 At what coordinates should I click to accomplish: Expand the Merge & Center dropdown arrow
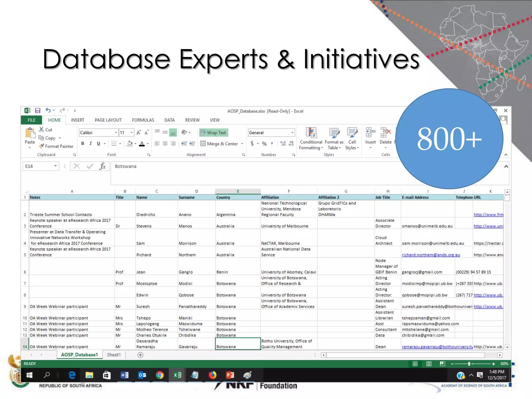coord(242,144)
